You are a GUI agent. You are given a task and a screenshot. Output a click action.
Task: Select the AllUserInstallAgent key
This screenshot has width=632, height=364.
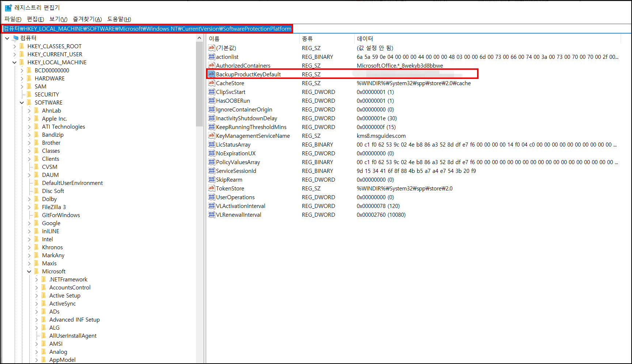click(x=73, y=335)
